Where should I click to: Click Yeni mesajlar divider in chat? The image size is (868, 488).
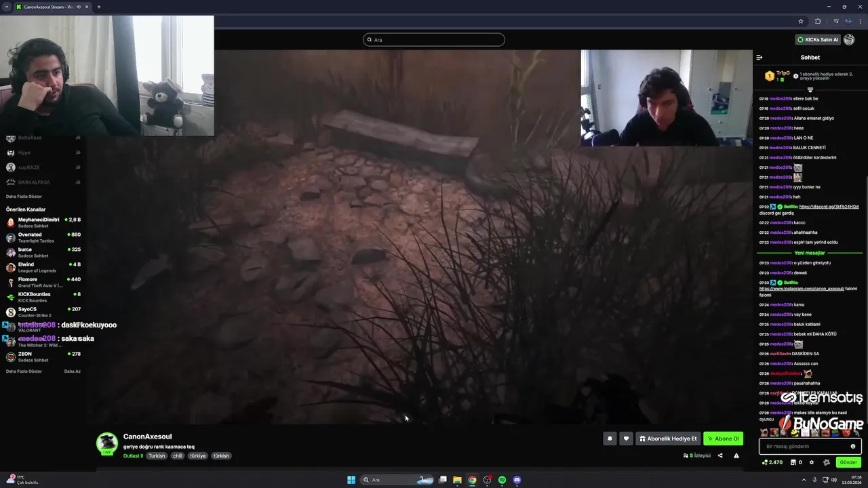point(810,253)
